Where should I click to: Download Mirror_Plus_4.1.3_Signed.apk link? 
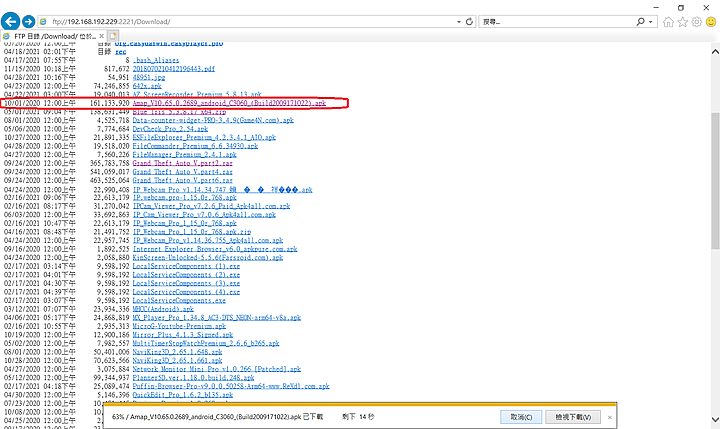click(x=183, y=335)
